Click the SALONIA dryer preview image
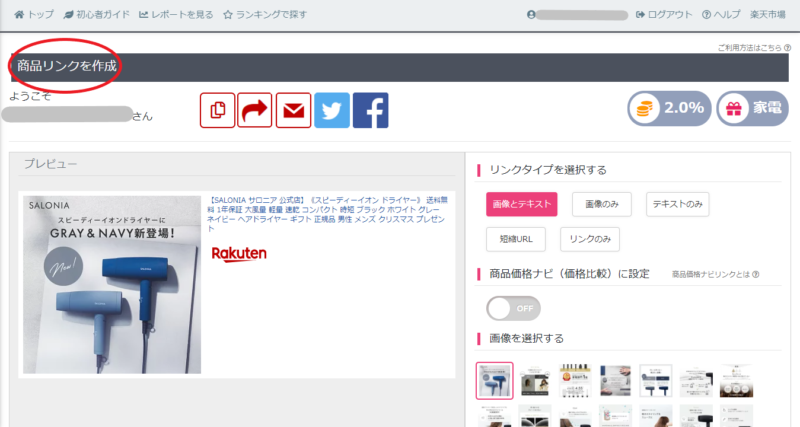The image size is (800, 427). [x=112, y=285]
